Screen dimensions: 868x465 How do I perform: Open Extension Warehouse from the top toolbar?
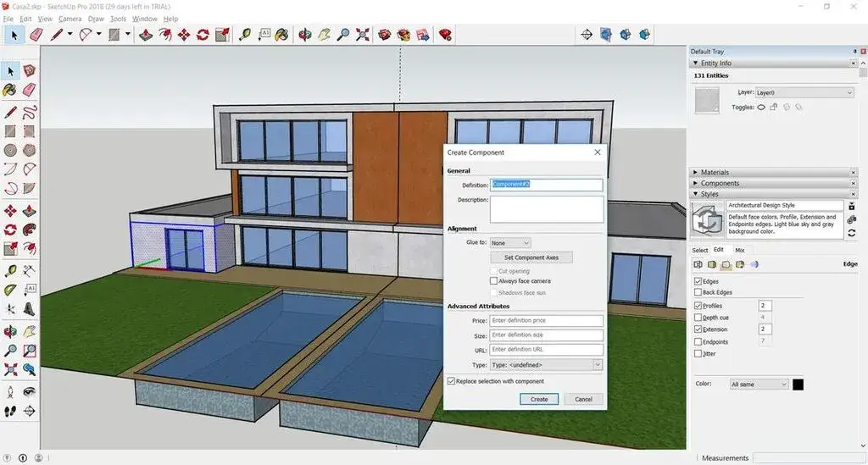pyautogui.click(x=403, y=35)
